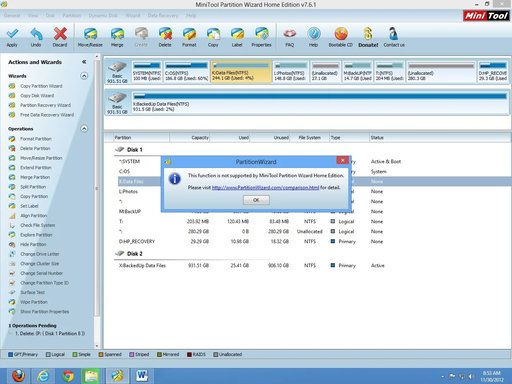
Task: Collapse the Disk 1 group header
Action: (x=129, y=150)
